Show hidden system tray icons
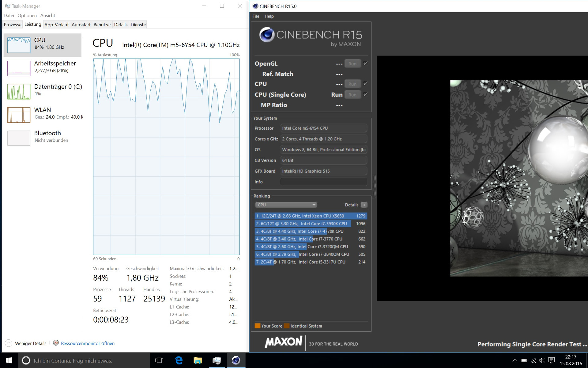588x368 pixels. (514, 360)
